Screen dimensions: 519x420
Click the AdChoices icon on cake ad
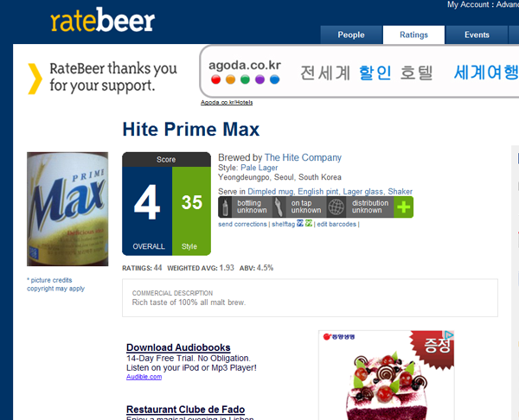click(449, 335)
